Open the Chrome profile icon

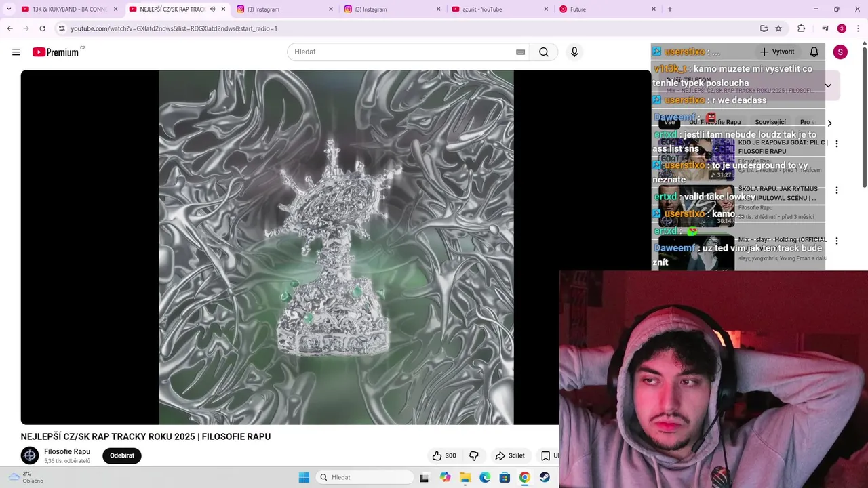(842, 28)
